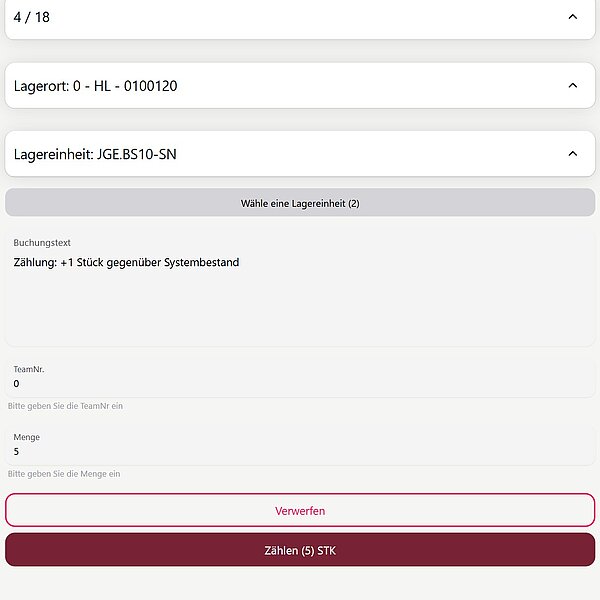Viewport: 600px width, 600px height.
Task: Confirm with "Zählen (5) STK" button
Action: pos(300,550)
